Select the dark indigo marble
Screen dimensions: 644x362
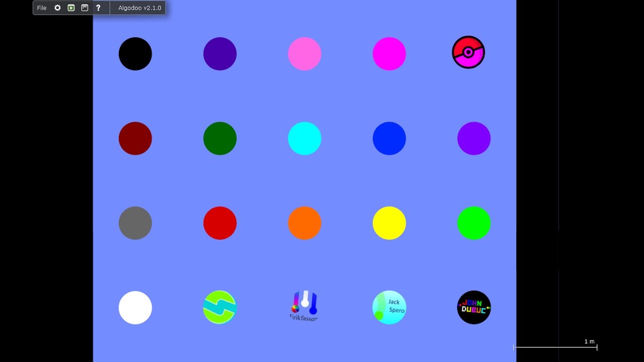point(220,54)
